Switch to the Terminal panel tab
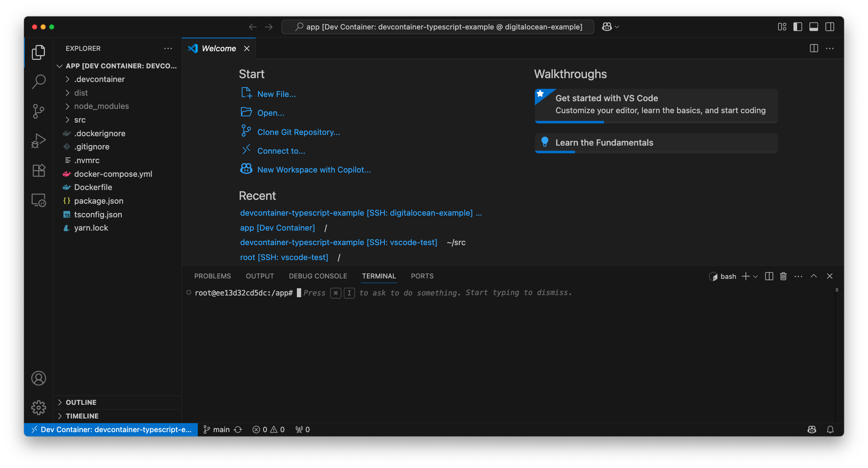 pyautogui.click(x=379, y=276)
